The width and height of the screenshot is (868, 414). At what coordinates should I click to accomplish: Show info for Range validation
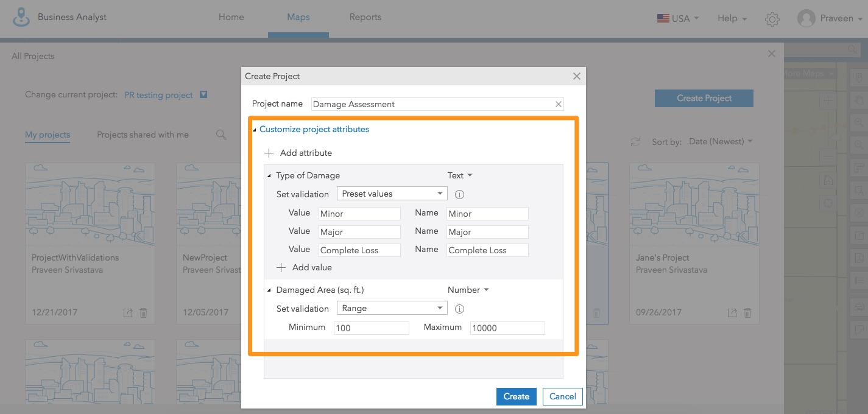coord(460,309)
